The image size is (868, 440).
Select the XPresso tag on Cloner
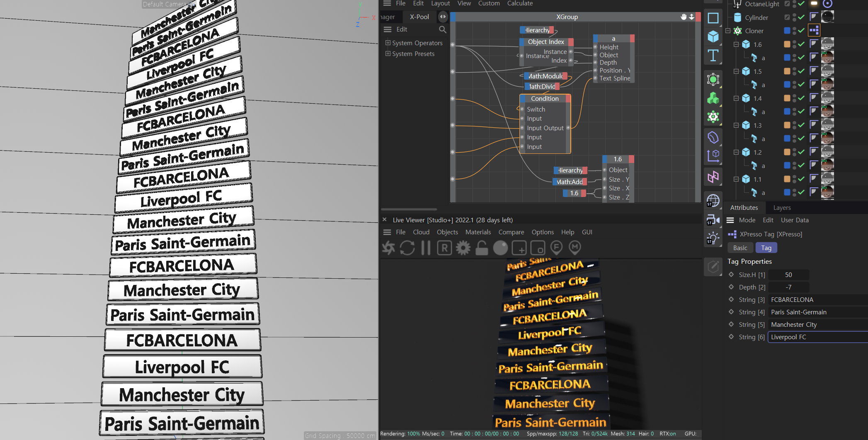(x=814, y=30)
